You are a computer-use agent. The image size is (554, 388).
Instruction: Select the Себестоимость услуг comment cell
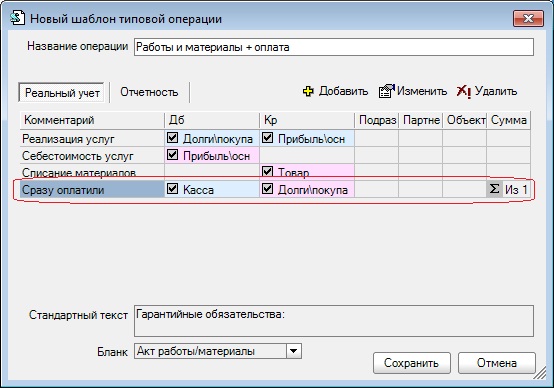92,155
